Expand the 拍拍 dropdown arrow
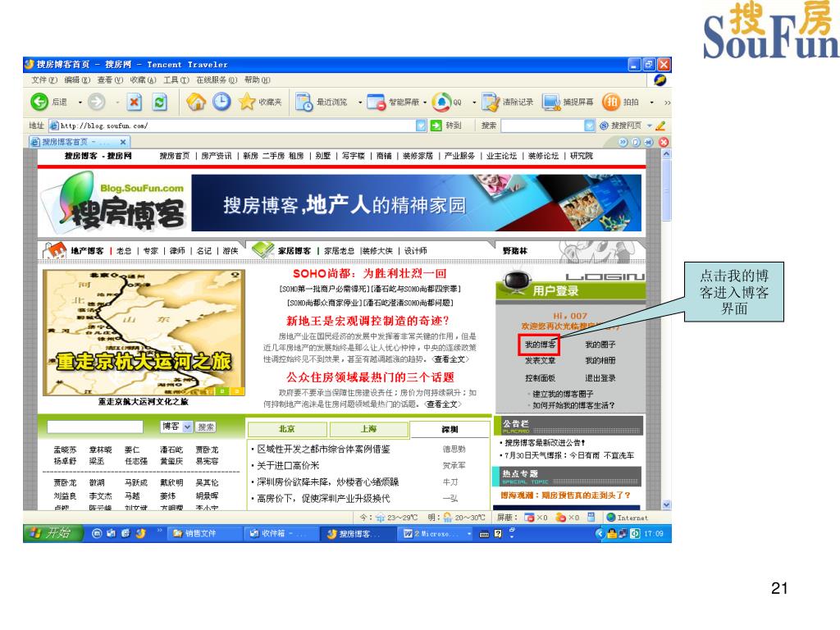Image resolution: width=840 pixels, height=630 pixels. tap(651, 102)
